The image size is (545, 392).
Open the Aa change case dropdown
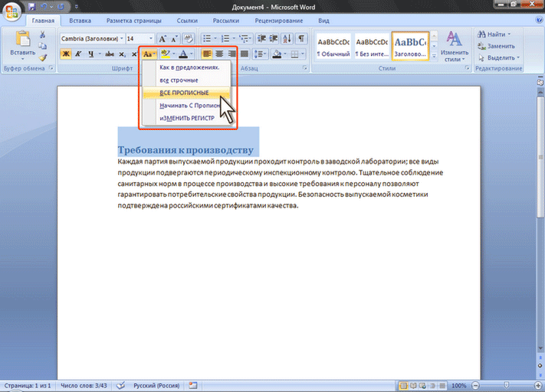tap(149, 54)
